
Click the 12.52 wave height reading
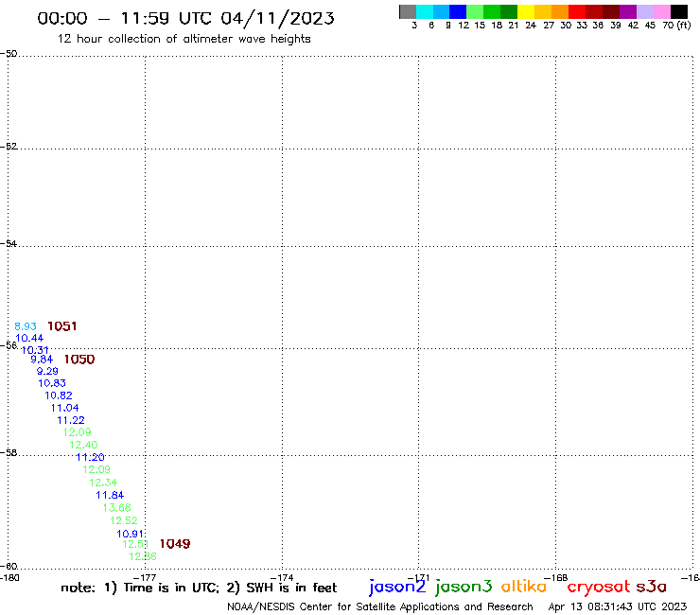tap(124, 520)
